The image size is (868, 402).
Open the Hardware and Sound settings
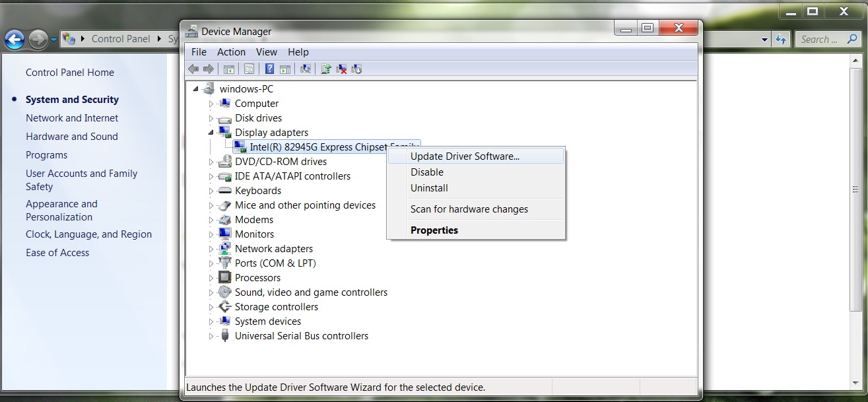tap(71, 136)
